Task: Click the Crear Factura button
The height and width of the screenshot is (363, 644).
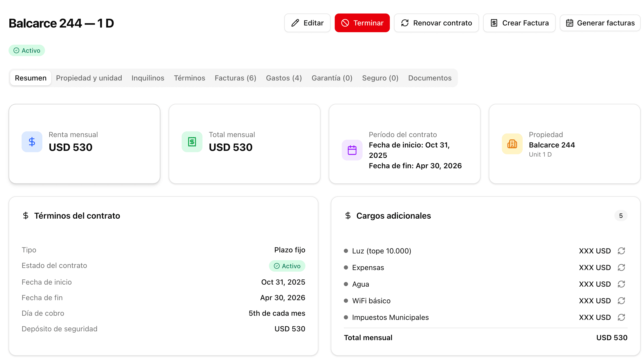Action: 519,23
